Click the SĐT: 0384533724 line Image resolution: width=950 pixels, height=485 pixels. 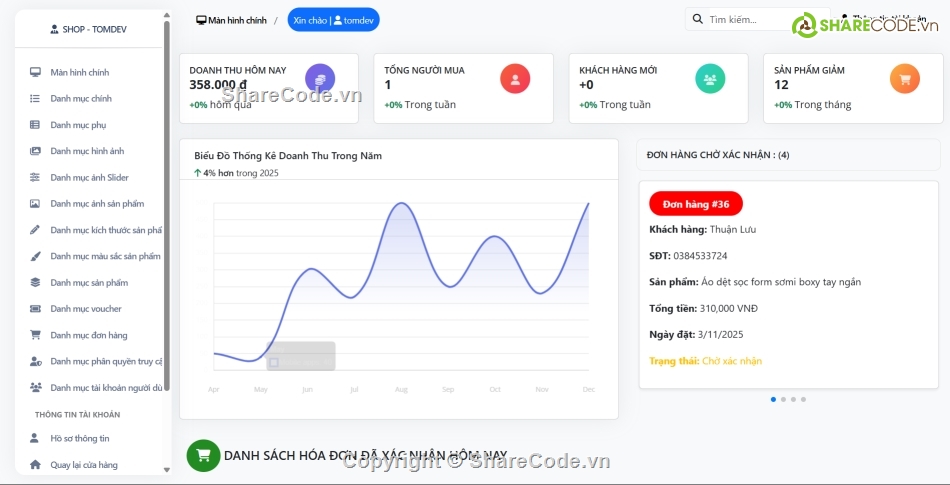[x=688, y=256]
